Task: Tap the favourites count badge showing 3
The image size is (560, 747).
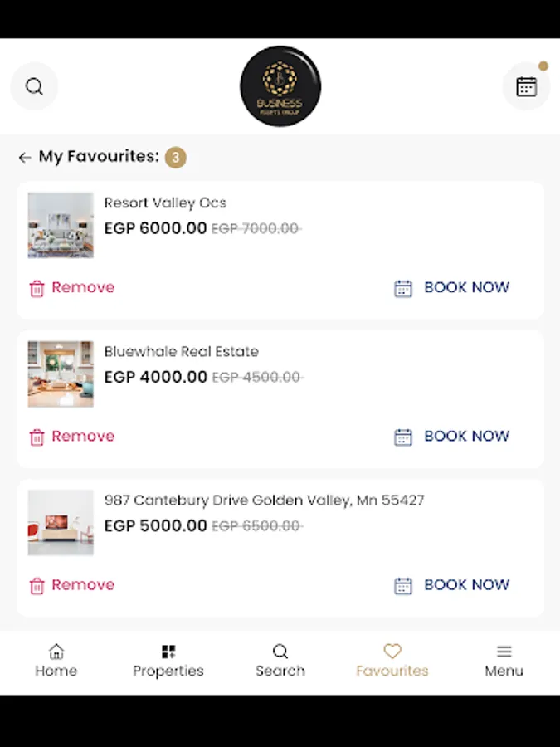Action: coord(175,157)
